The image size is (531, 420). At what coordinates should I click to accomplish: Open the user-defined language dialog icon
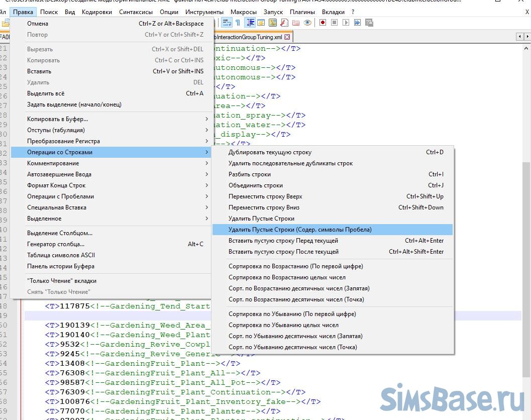tap(261, 23)
